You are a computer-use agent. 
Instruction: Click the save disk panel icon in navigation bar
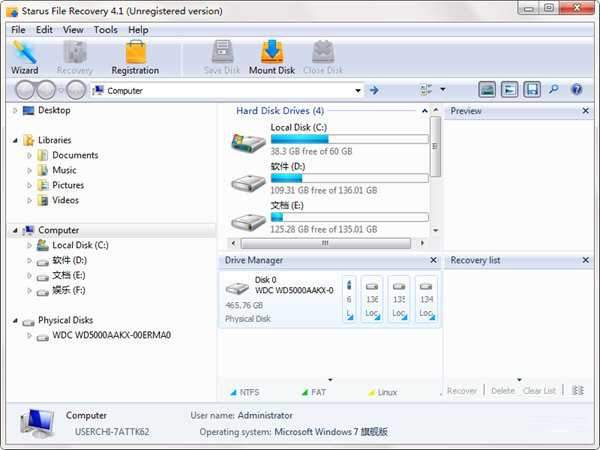(532, 90)
